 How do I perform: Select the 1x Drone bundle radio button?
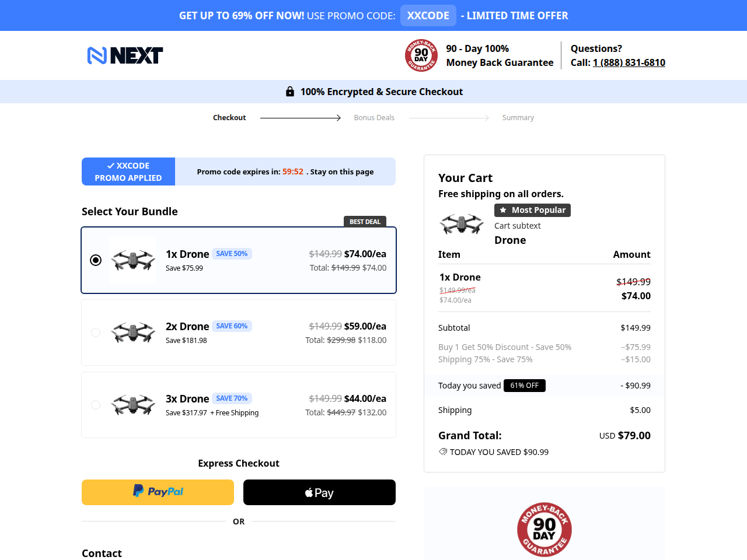tap(96, 260)
